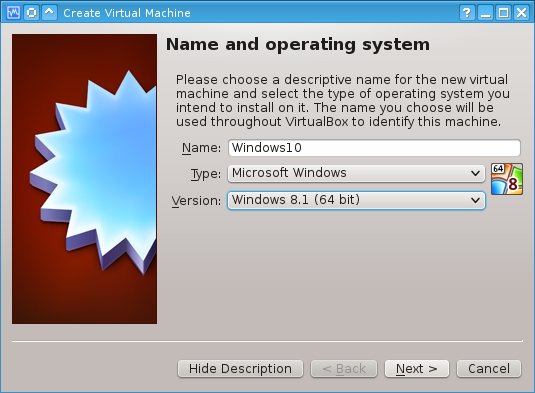Screen dimensions: 535x393
Task: Click the VirtualBox window menu icon
Action: click(13, 13)
